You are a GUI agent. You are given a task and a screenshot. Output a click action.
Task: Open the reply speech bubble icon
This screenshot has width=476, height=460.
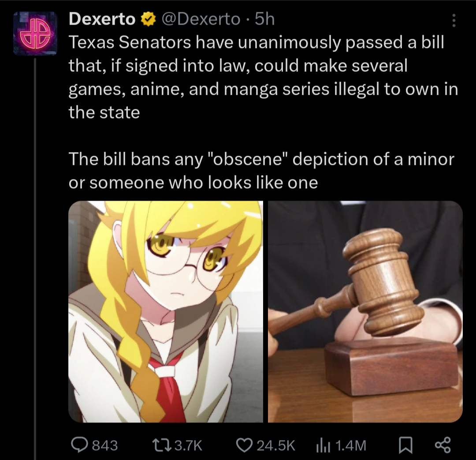[79, 445]
